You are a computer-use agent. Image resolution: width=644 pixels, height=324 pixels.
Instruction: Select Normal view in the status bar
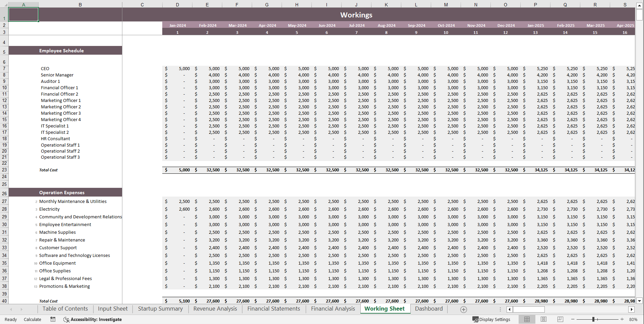tap(527, 319)
